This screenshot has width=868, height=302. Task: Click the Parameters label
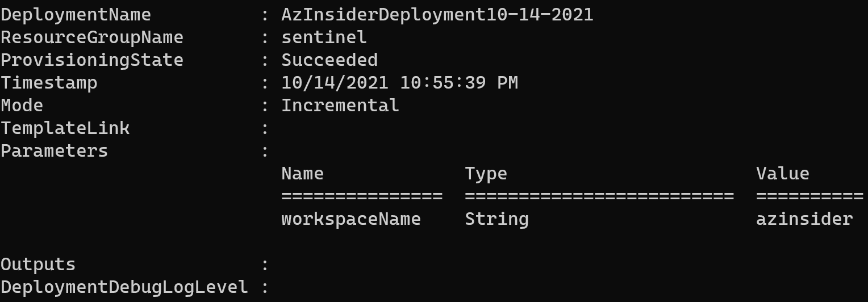tap(55, 151)
